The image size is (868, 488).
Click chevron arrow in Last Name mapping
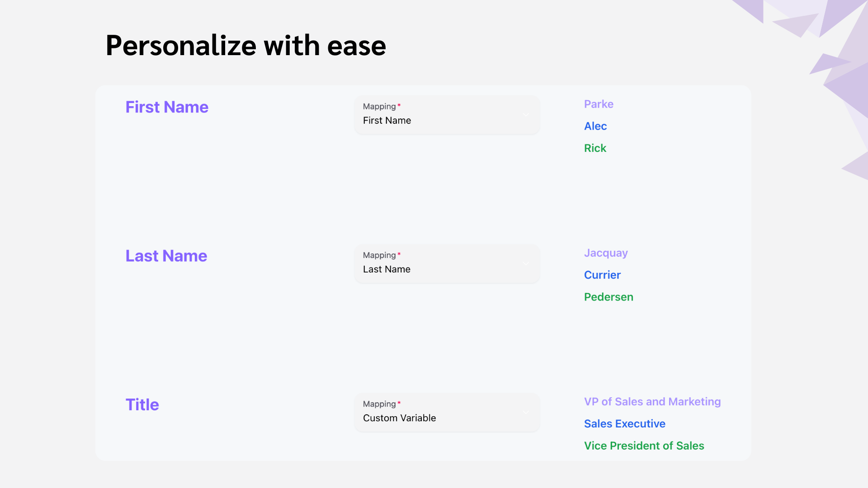click(x=526, y=263)
